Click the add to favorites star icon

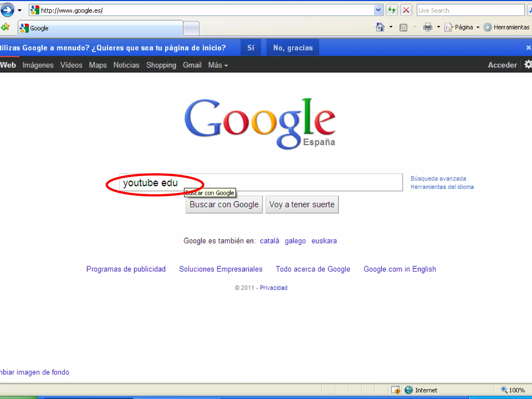(5, 27)
